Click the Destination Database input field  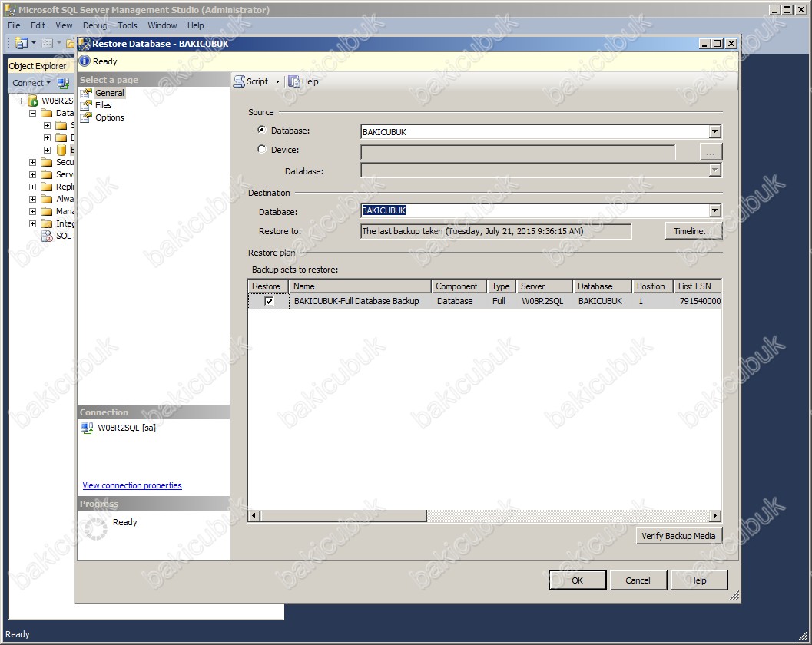tap(535, 210)
